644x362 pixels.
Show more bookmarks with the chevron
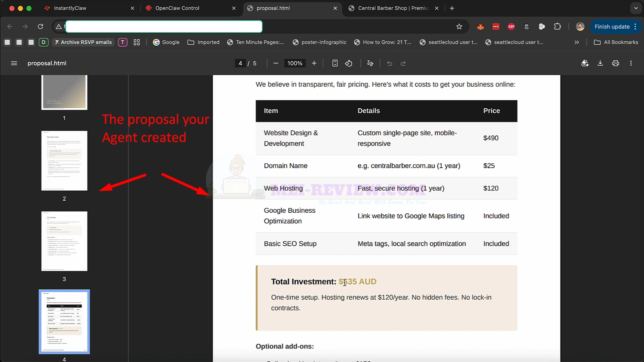coord(577,42)
